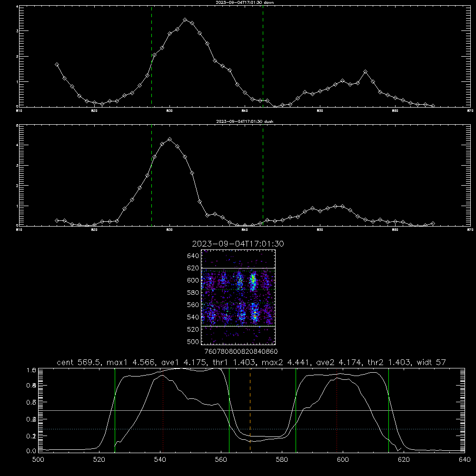Click the 'max2 4.441' value
This screenshot has height=476, width=476.
coord(286,362)
